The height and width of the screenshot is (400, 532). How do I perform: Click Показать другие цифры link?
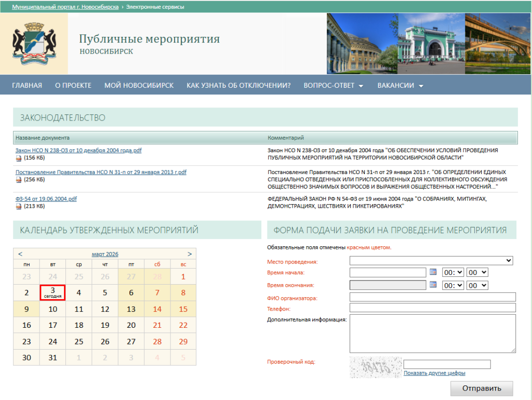click(x=434, y=373)
